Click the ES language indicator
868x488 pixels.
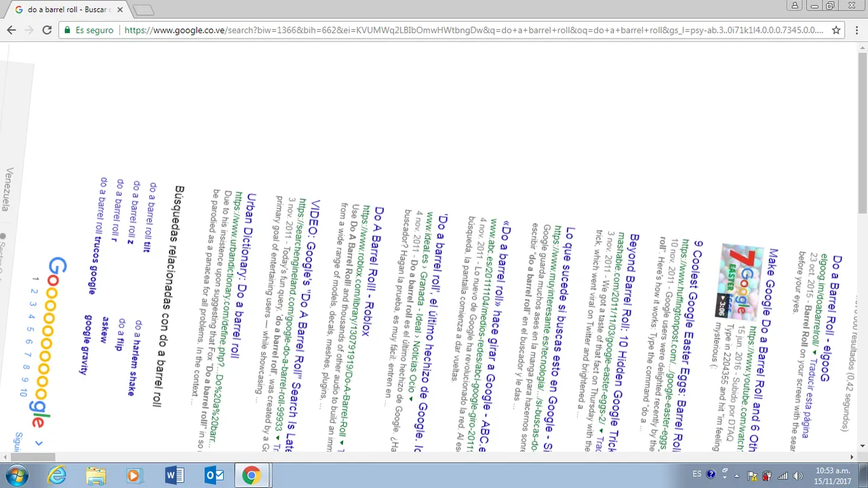pyautogui.click(x=697, y=475)
